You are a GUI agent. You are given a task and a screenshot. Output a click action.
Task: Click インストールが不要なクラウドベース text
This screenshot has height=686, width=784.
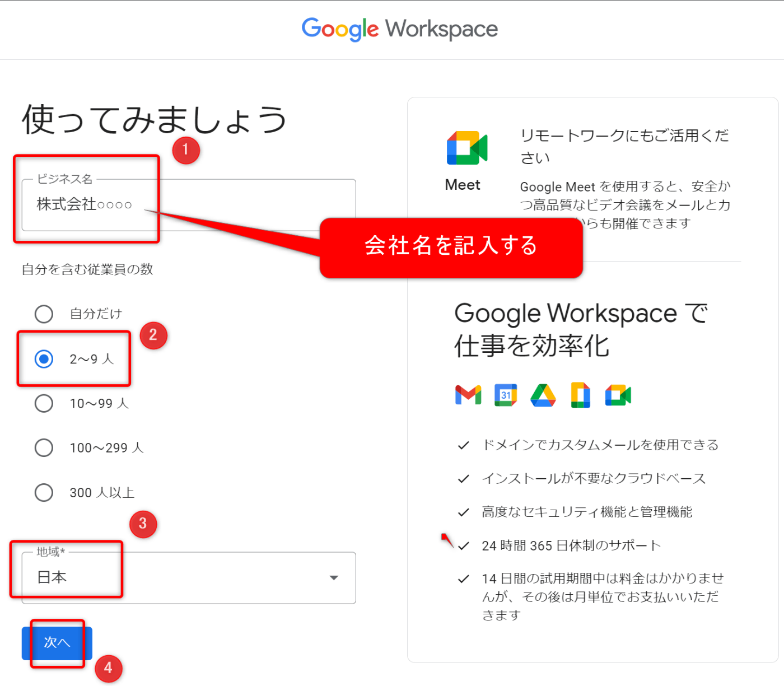tap(594, 478)
